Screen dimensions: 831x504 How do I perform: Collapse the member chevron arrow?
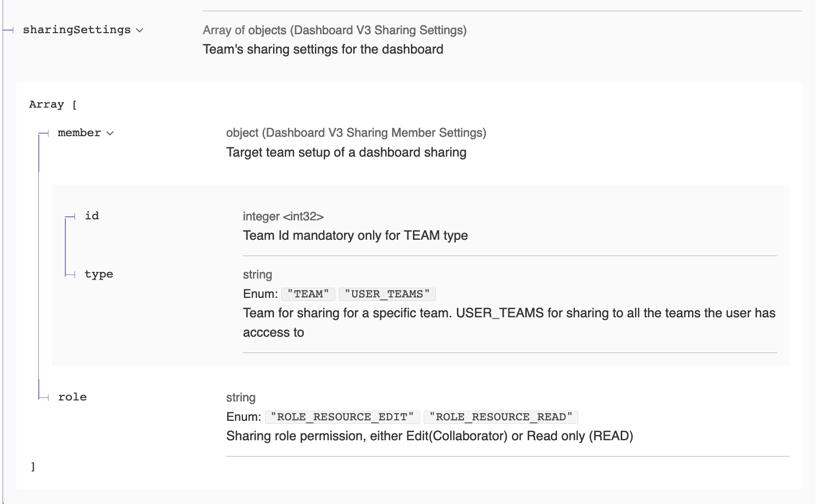pos(110,134)
